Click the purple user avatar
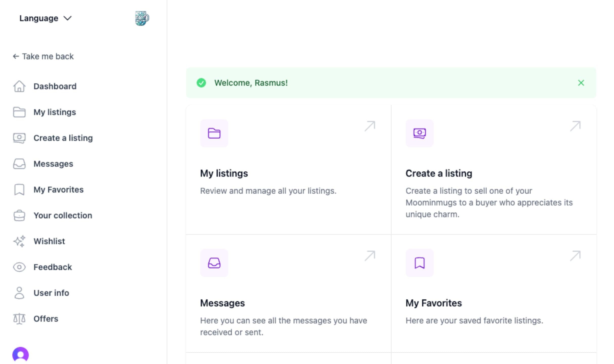This screenshot has height=364, width=614. click(20, 354)
